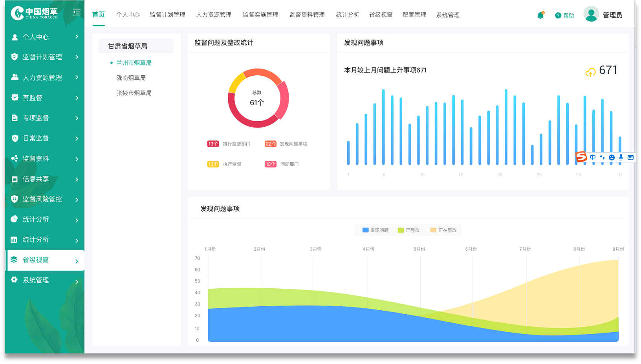Click the red 13个 执行监督部门 badge

(213, 144)
